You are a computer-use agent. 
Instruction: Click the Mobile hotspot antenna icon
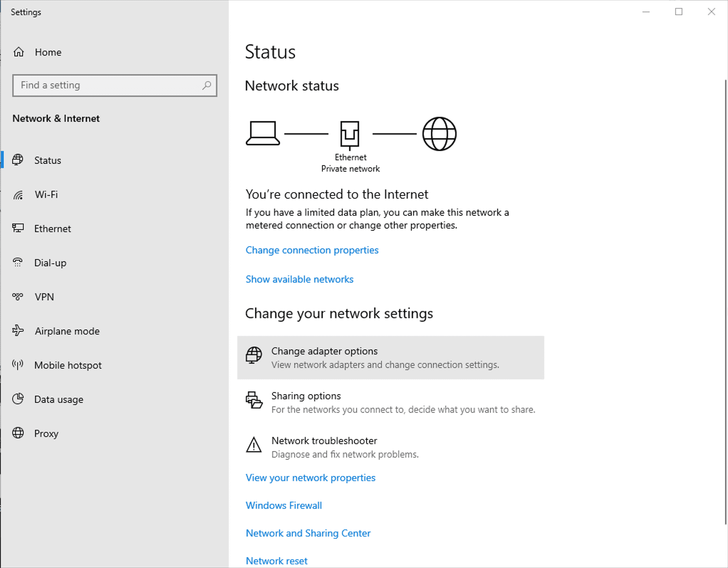pyautogui.click(x=18, y=364)
